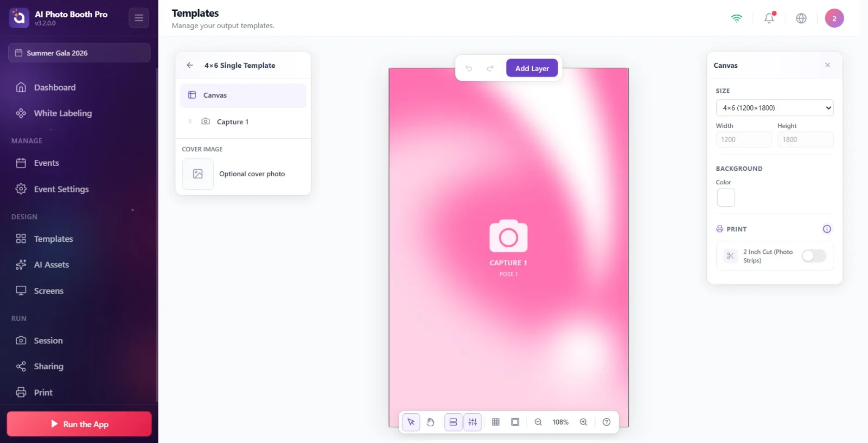Image resolution: width=868 pixels, height=443 pixels.
Task: Click the Add Layer button
Action: click(x=532, y=68)
